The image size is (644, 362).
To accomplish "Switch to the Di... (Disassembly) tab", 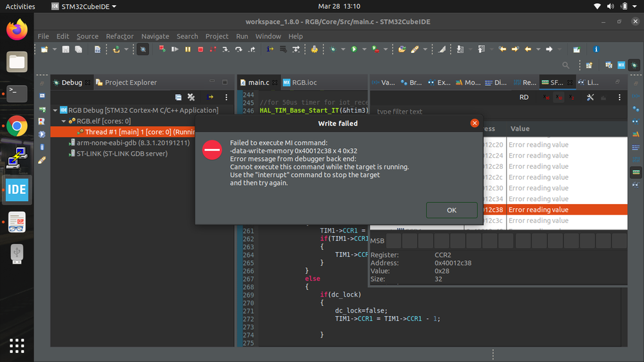I will (x=496, y=82).
